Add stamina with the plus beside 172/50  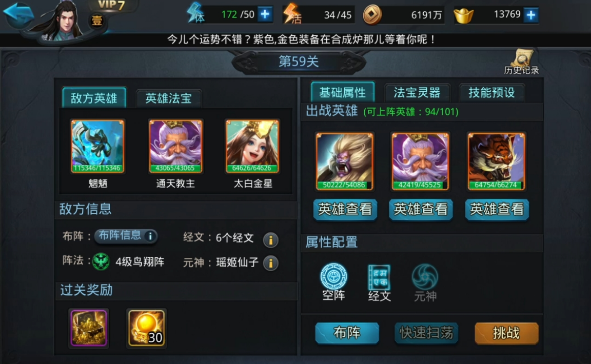[x=265, y=15]
